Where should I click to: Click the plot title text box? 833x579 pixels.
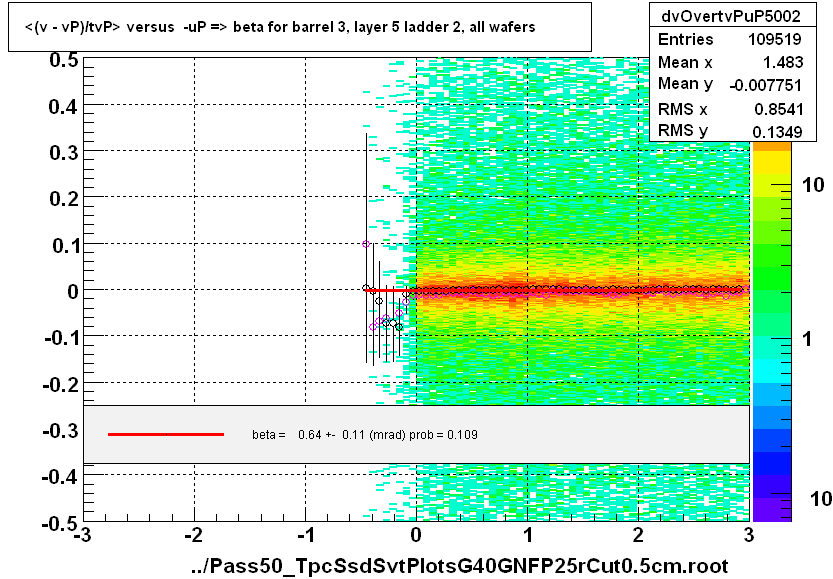coord(300,27)
